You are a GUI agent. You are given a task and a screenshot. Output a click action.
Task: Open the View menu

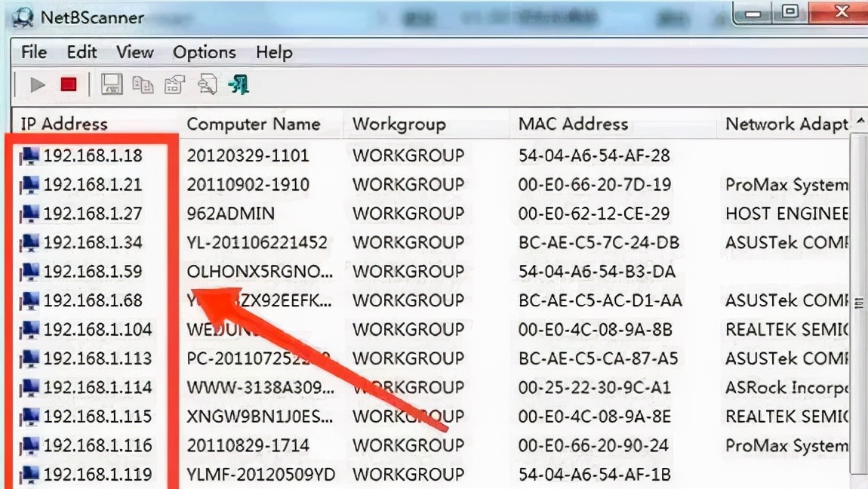[x=134, y=52]
